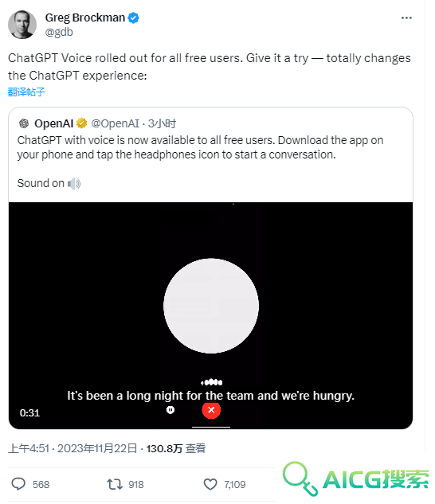Click the OpenAI logo avatar in quoted post
Image resolution: width=435 pixels, height=504 pixels.
[24, 123]
